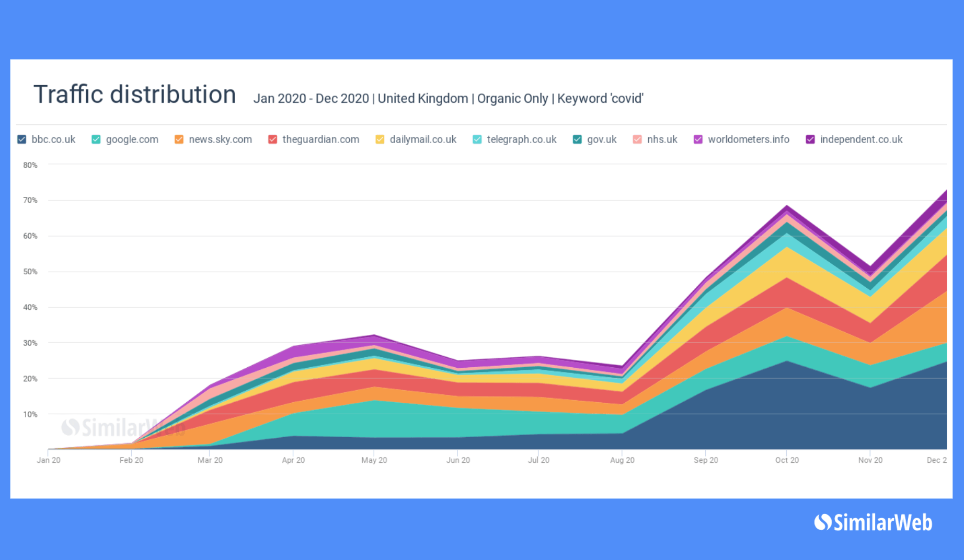Click the gov.uk legend label
The image size is (964, 560).
(602, 139)
